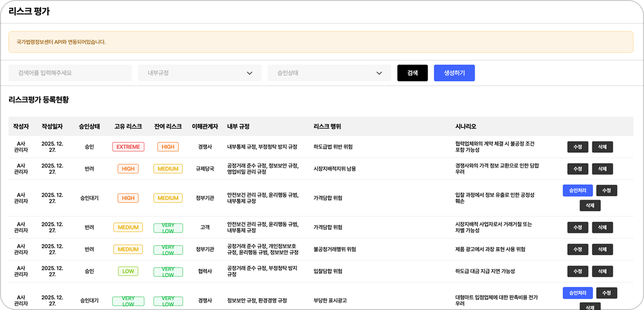Image resolution: width=644 pixels, height=310 pixels.
Task: Approve the 부당한 표시광고 row via 승인처리
Action: tap(578, 293)
